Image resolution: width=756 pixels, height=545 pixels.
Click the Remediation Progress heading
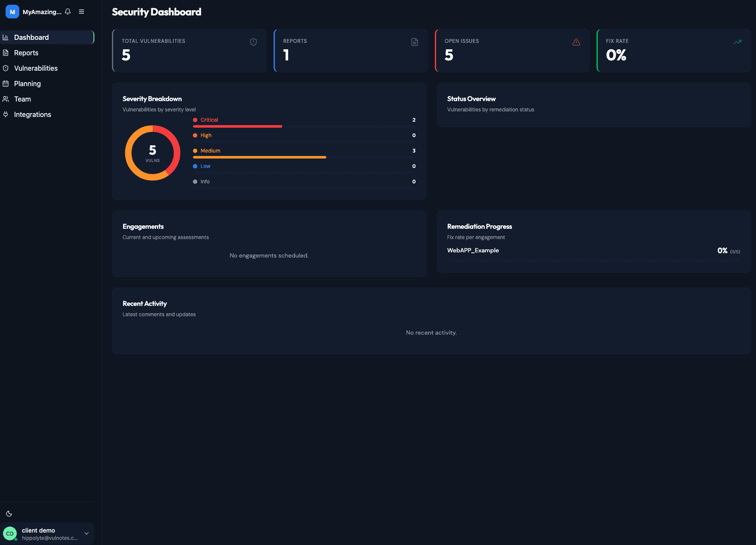coord(479,227)
